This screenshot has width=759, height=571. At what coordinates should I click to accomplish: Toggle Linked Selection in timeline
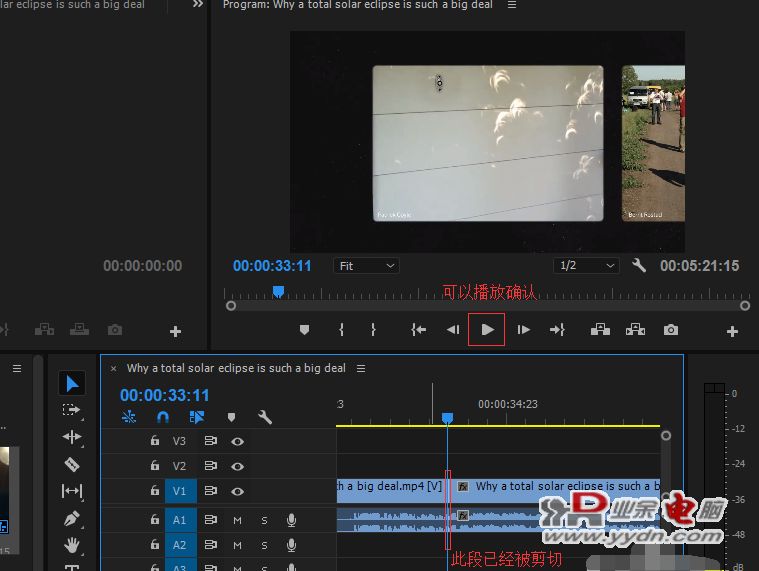197,417
